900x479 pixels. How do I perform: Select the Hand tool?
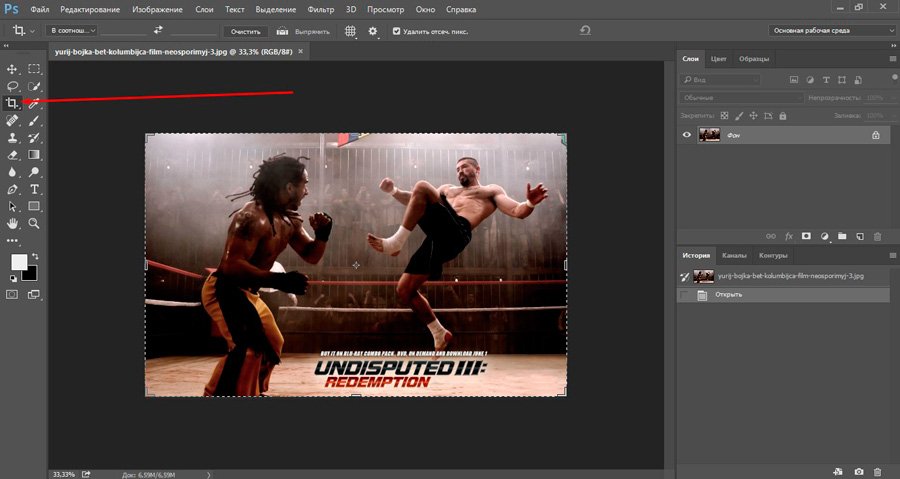point(12,223)
